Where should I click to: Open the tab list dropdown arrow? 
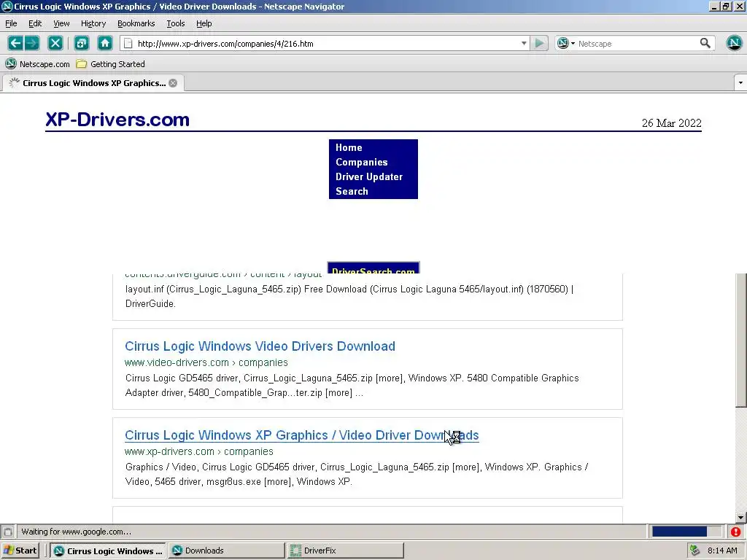coord(740,83)
